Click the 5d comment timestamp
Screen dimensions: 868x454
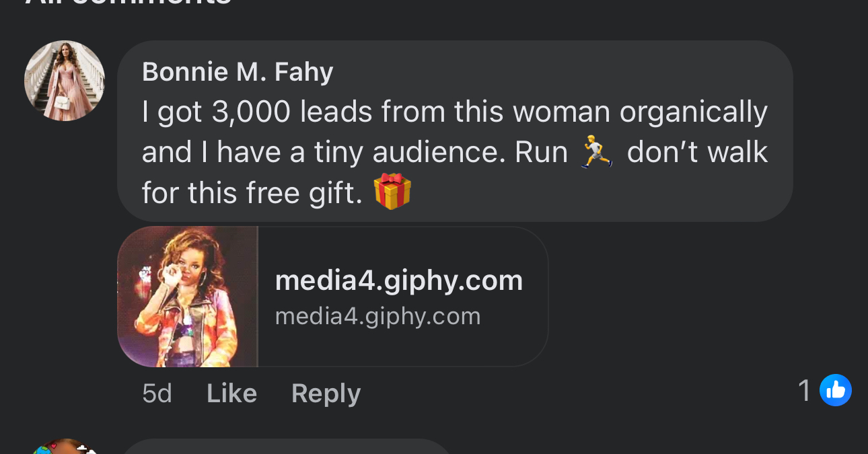point(157,393)
